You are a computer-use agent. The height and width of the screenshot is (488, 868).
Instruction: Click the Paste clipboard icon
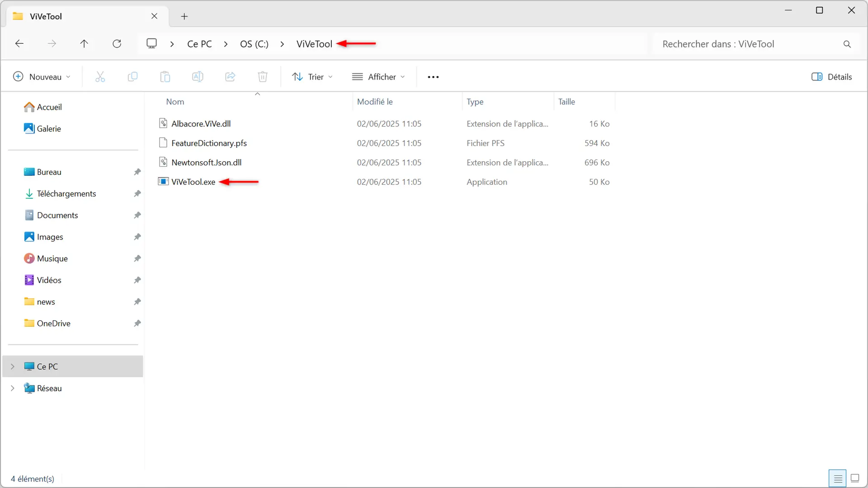tap(165, 77)
